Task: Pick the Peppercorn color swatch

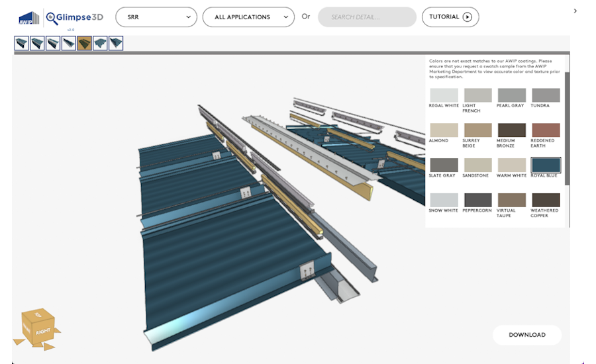Action: point(477,200)
